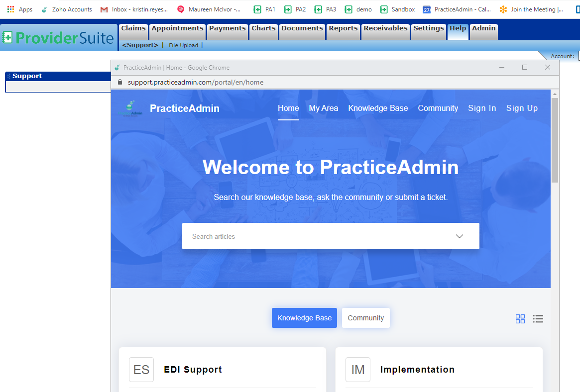Screen dimensions: 580x392
Task: Open the PA2 bookmark
Action: [295, 9]
